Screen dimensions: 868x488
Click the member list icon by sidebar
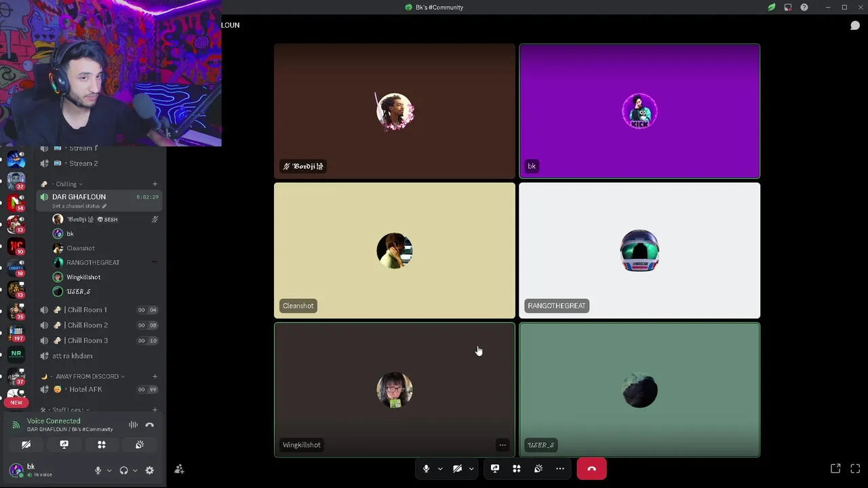click(x=179, y=469)
